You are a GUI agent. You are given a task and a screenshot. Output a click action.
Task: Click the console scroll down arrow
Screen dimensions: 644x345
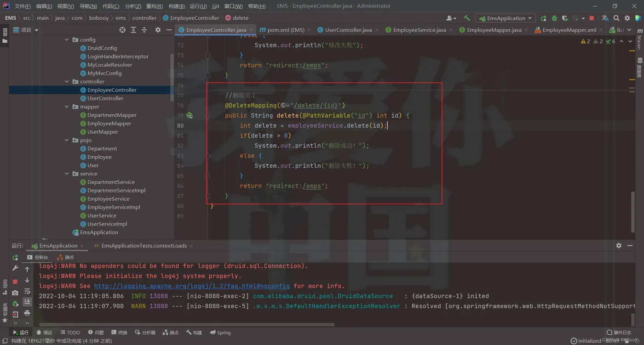(27, 280)
